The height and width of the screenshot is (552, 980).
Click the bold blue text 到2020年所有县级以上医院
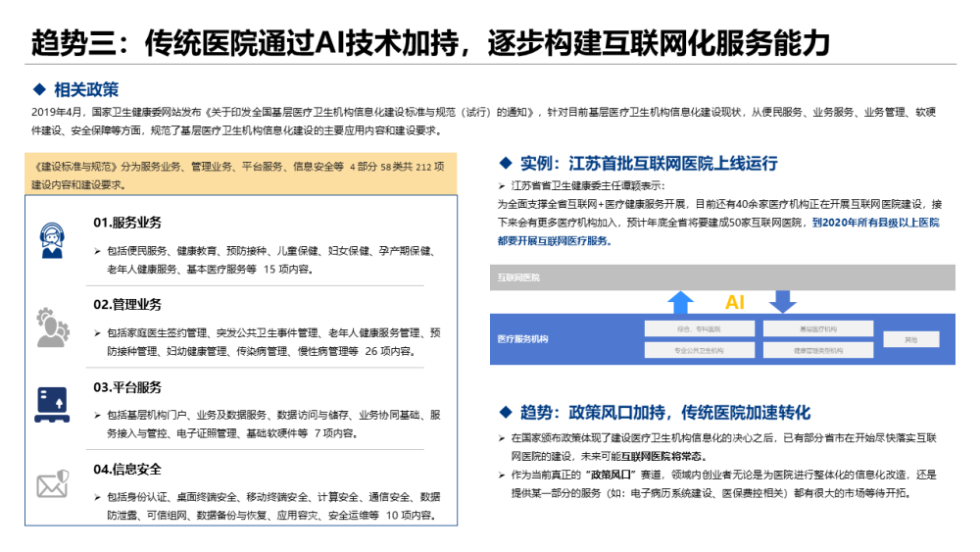tap(875, 223)
